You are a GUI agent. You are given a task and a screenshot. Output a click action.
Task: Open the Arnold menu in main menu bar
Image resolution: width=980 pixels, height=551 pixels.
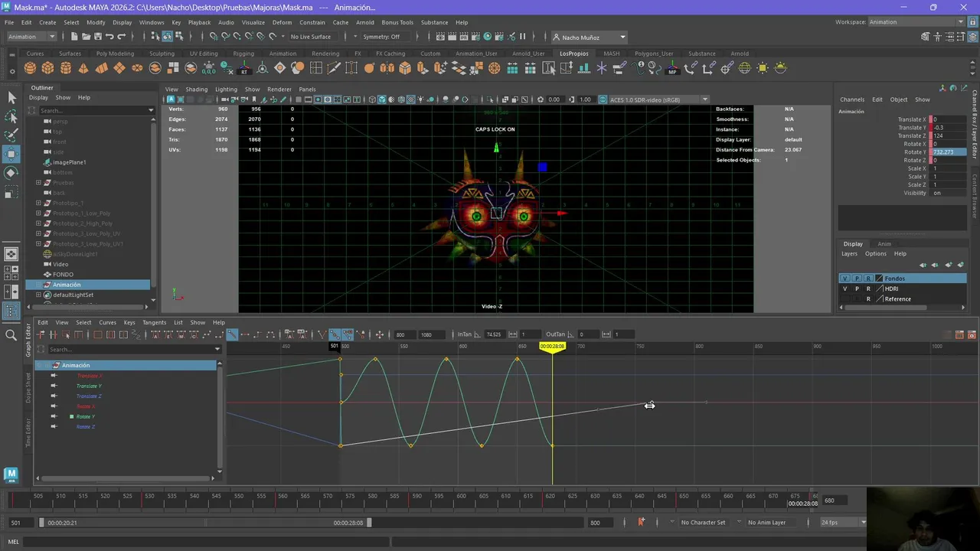click(x=364, y=22)
